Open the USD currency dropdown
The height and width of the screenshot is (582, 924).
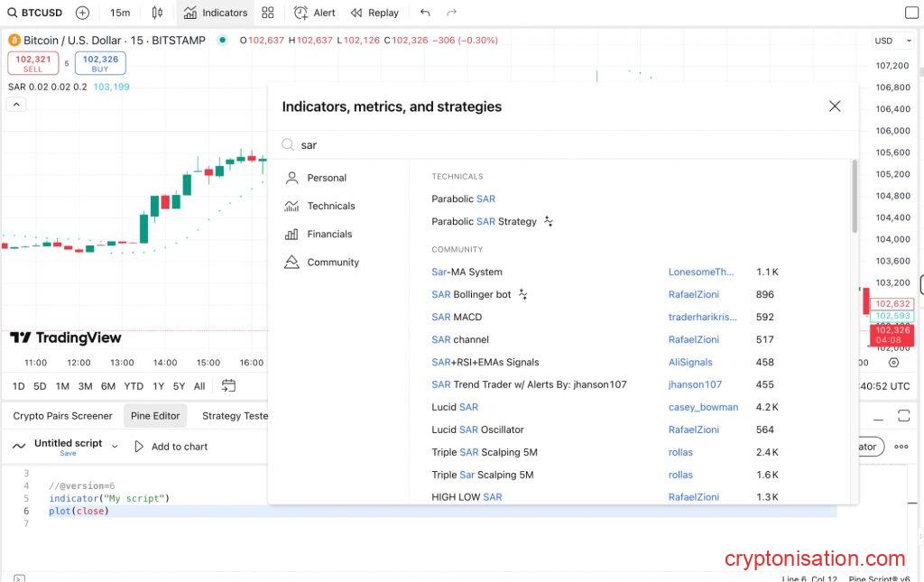click(892, 41)
